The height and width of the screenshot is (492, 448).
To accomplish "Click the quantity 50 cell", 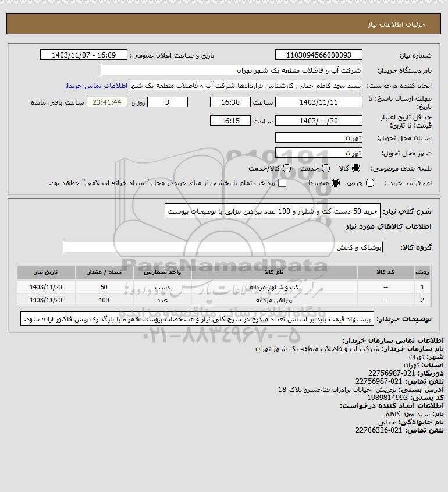I will 104,287.
